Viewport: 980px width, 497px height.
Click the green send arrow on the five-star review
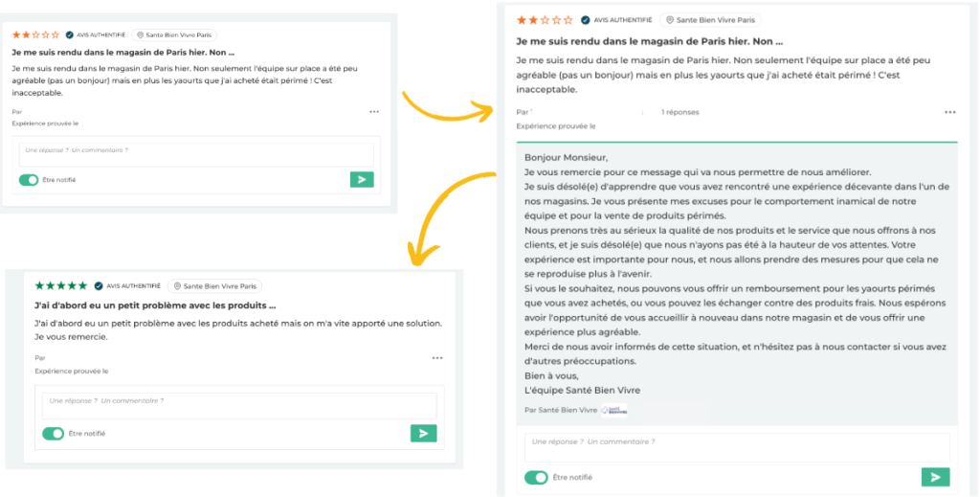click(x=423, y=434)
